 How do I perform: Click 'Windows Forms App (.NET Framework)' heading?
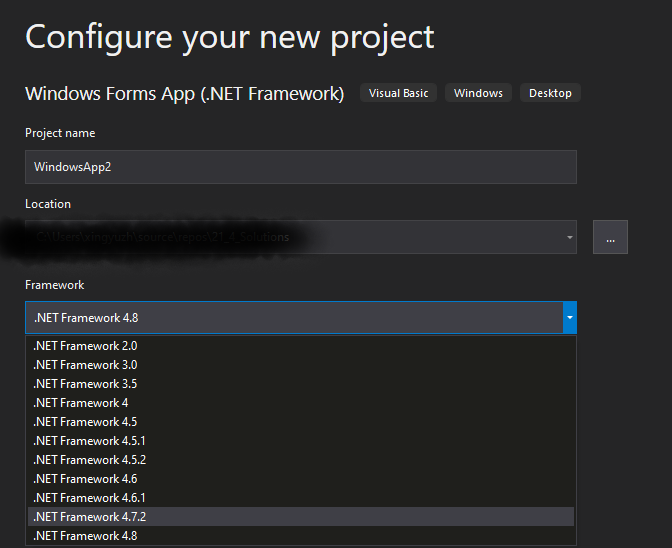(x=185, y=94)
